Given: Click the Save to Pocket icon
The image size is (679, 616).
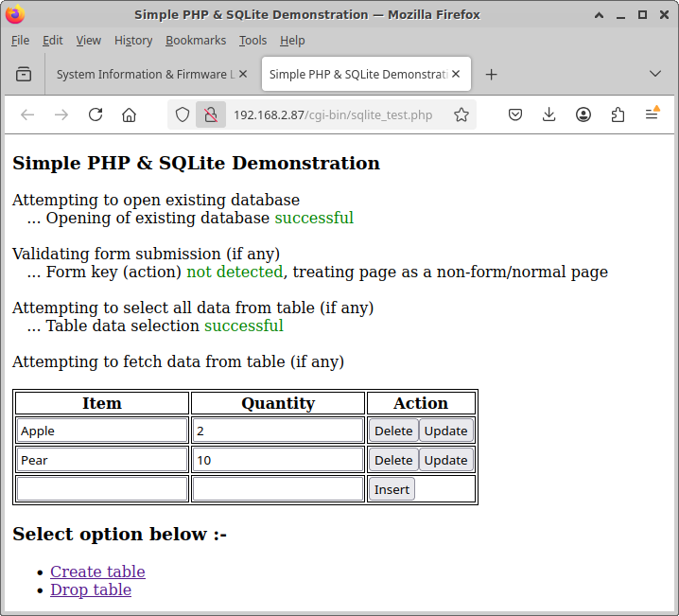Looking at the screenshot, I should [515, 114].
